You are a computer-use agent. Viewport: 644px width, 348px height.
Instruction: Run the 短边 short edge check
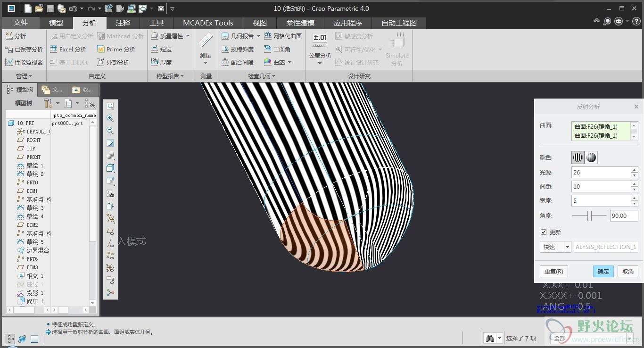click(x=161, y=49)
